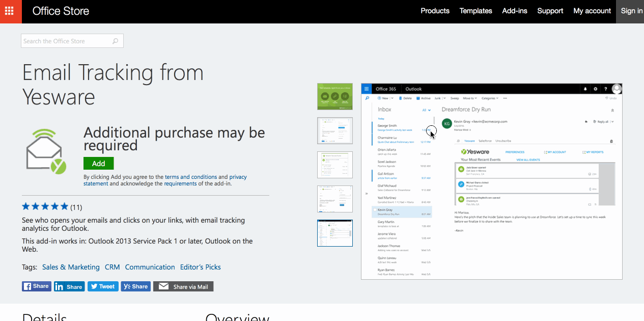Viewport: 644px width, 321px height.
Task: Open the CRM tag
Action: click(113, 267)
